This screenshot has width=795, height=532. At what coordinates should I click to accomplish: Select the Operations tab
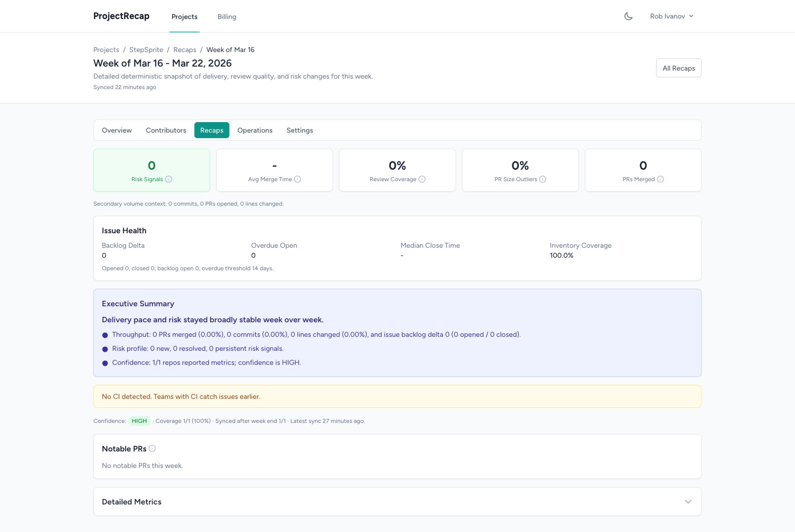point(255,130)
